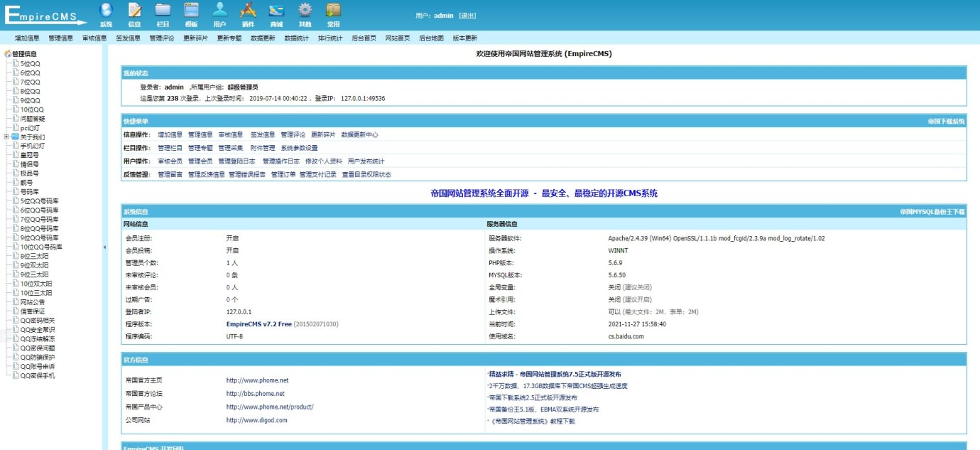980x450 pixels.
Task: Click the page icon beside QQ密保手机
Action: tap(16, 376)
